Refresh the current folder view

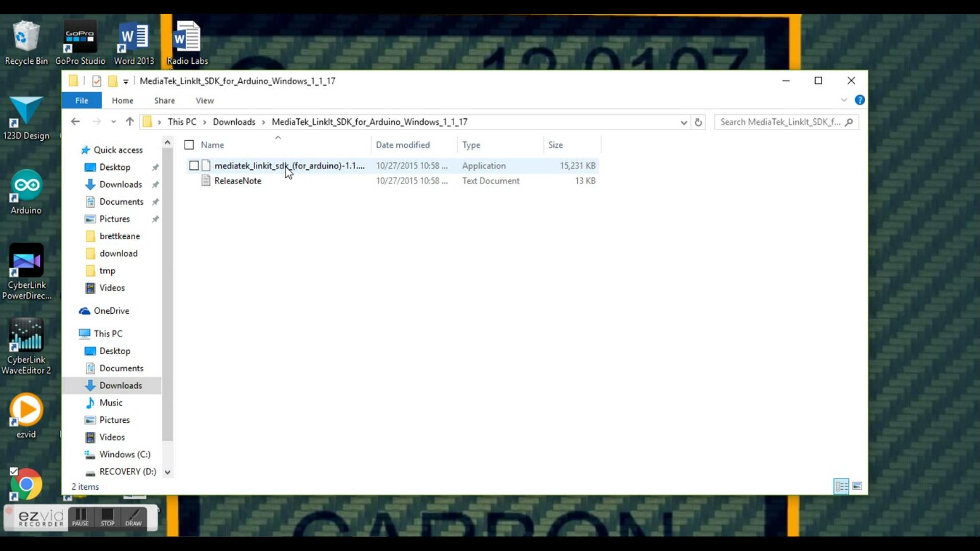tap(698, 122)
